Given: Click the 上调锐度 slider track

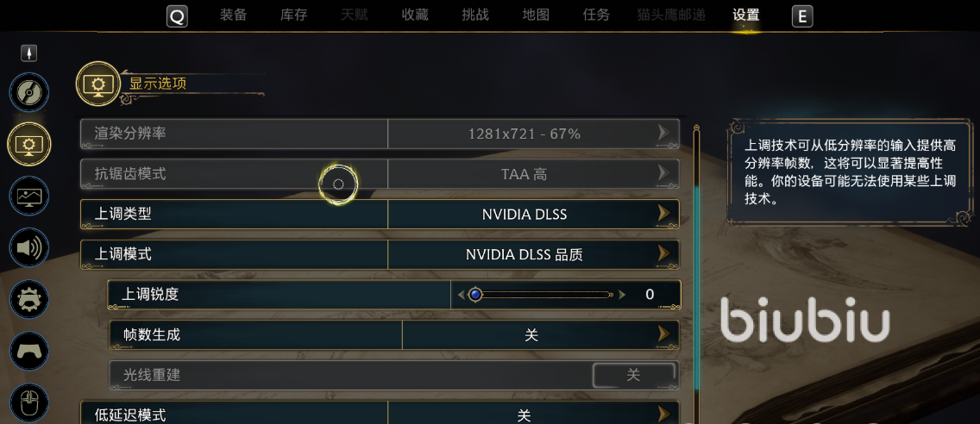Looking at the screenshot, I should click(542, 295).
